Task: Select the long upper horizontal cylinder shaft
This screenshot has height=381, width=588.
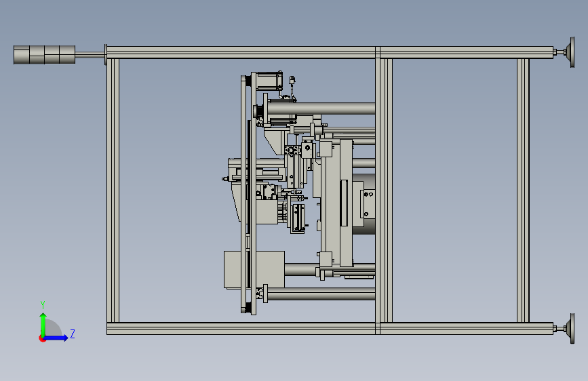Action: click(x=321, y=108)
